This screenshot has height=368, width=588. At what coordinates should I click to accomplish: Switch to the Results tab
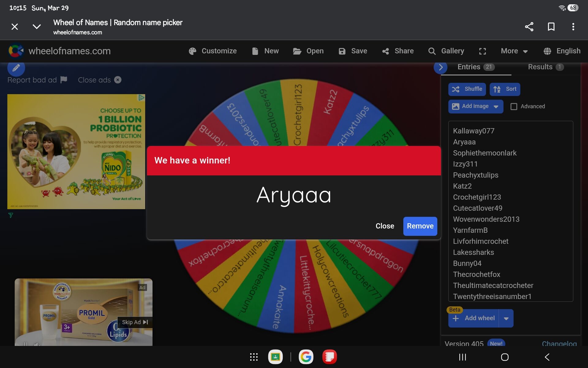(545, 67)
